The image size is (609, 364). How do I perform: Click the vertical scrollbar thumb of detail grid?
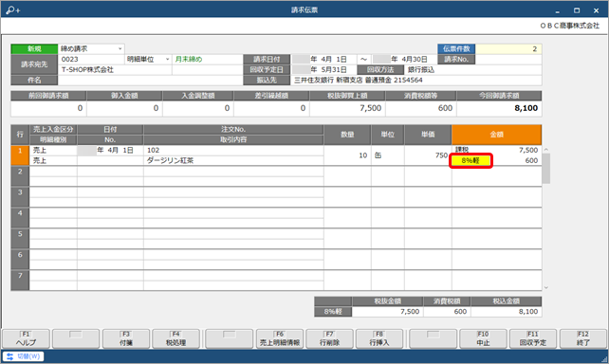pyautogui.click(x=545, y=169)
